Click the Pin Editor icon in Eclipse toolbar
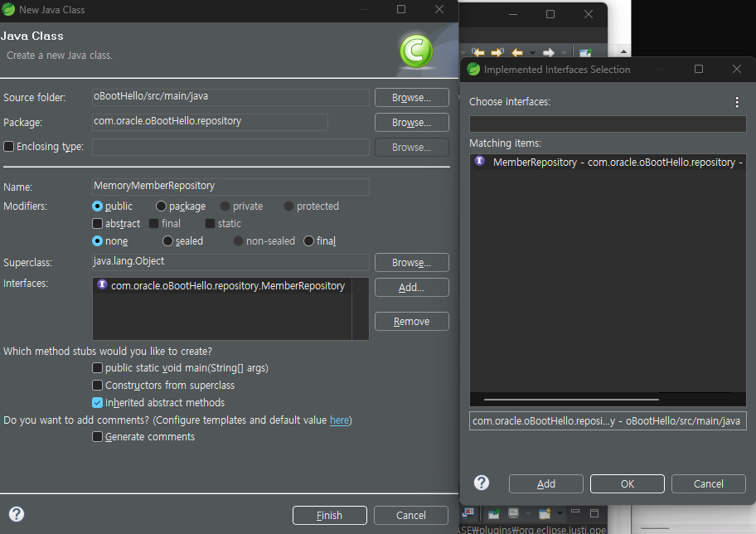 point(585,52)
